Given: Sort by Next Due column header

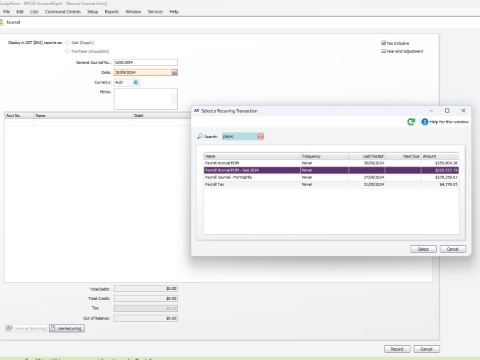Looking at the screenshot, I should coord(403,156).
